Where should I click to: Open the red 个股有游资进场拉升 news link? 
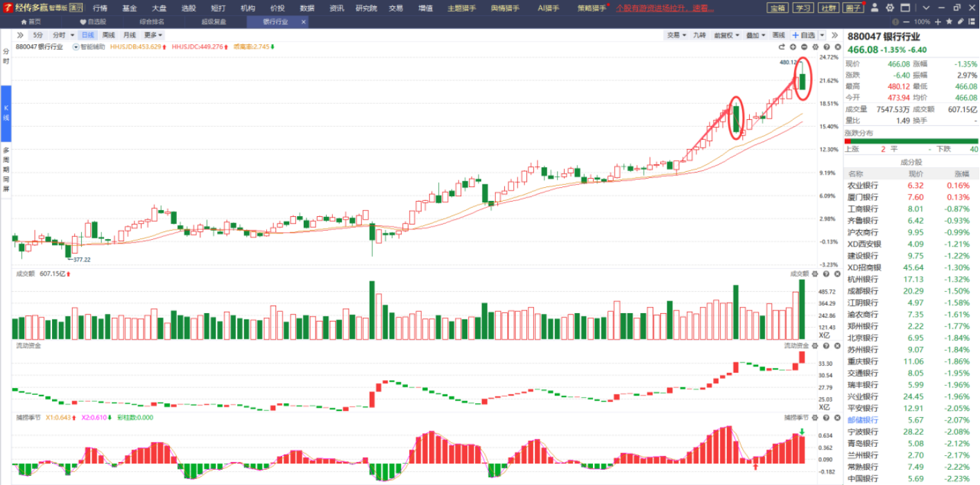tap(665, 8)
